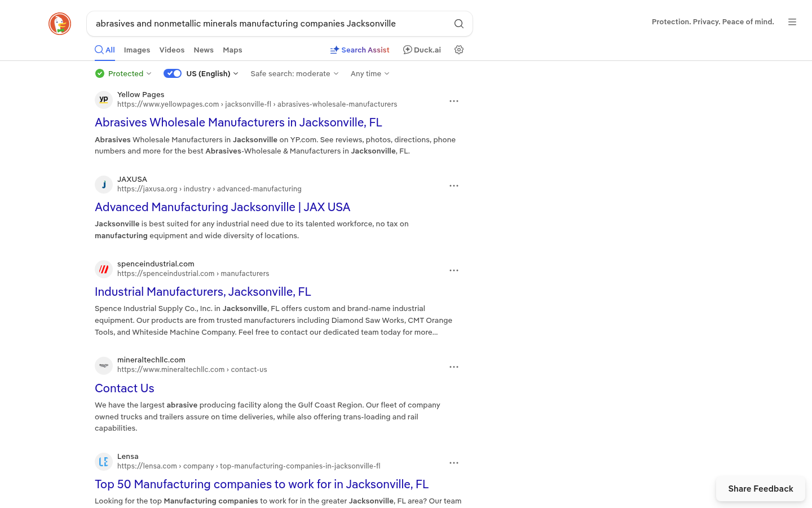
Task: Open Advanced Manufacturing Jacksonville | JAX USA link
Action: [x=223, y=207]
